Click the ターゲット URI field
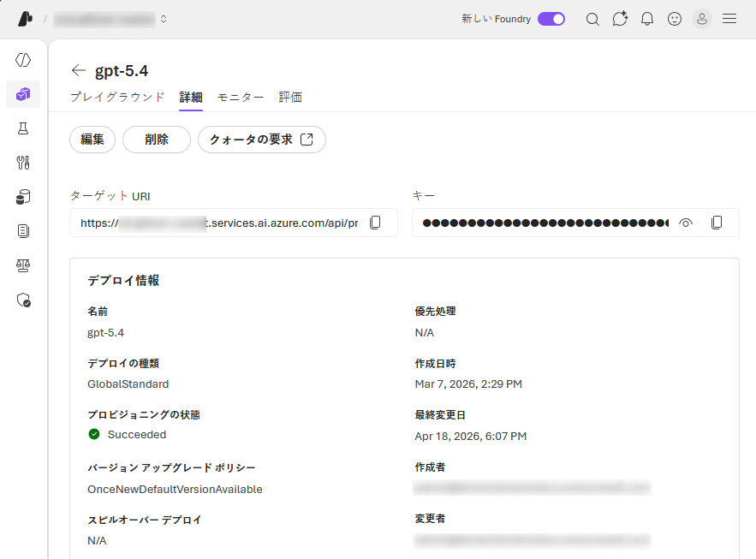Image resolution: width=756 pixels, height=559 pixels. click(x=234, y=223)
